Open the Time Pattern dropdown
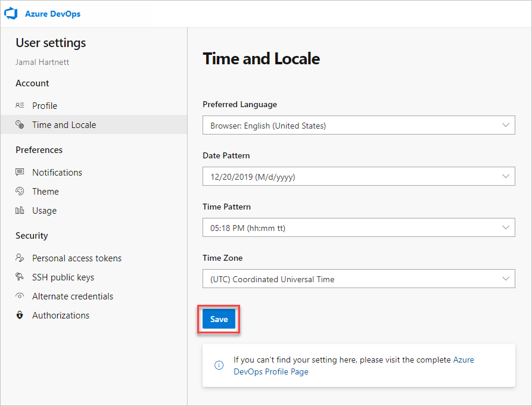The image size is (532, 406). point(359,227)
